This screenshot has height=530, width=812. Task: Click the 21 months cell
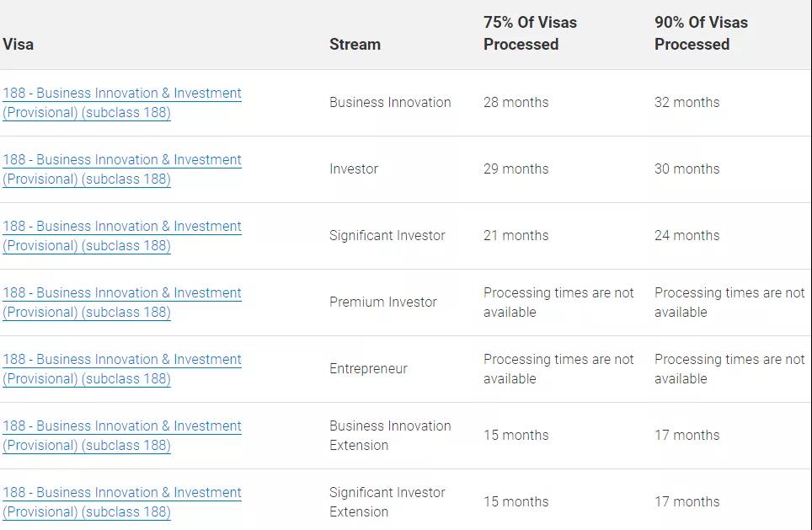point(516,235)
